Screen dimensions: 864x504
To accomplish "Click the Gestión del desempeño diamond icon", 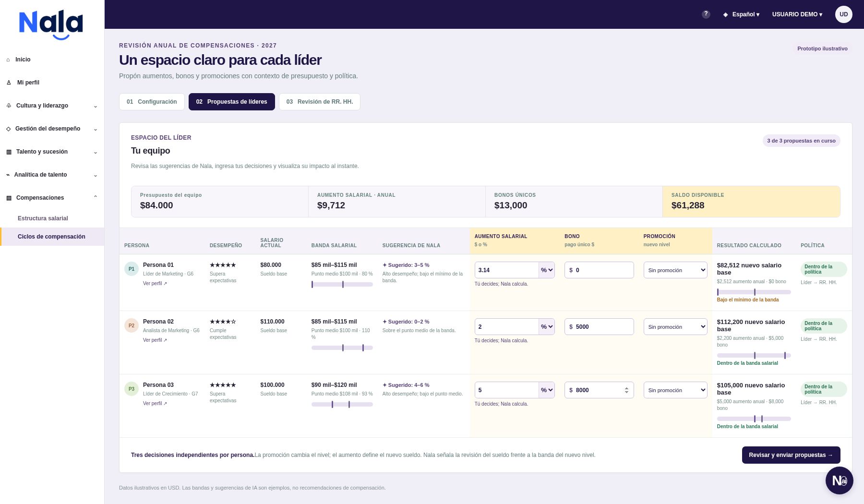I will (8, 129).
